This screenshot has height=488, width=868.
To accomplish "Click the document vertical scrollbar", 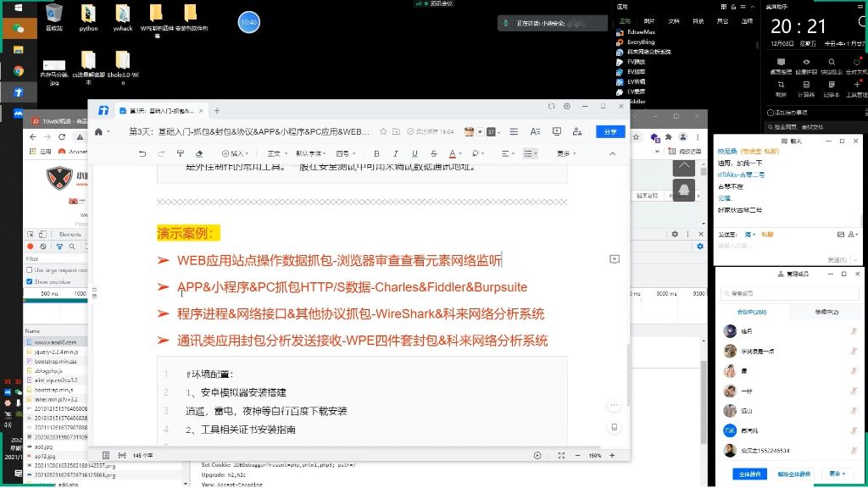I will 628,376.
